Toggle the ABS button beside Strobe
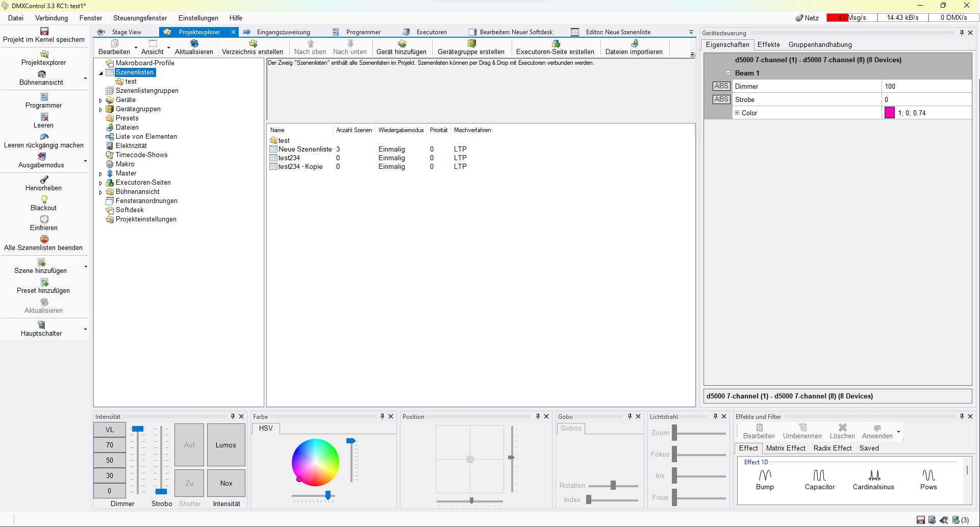 click(x=721, y=99)
